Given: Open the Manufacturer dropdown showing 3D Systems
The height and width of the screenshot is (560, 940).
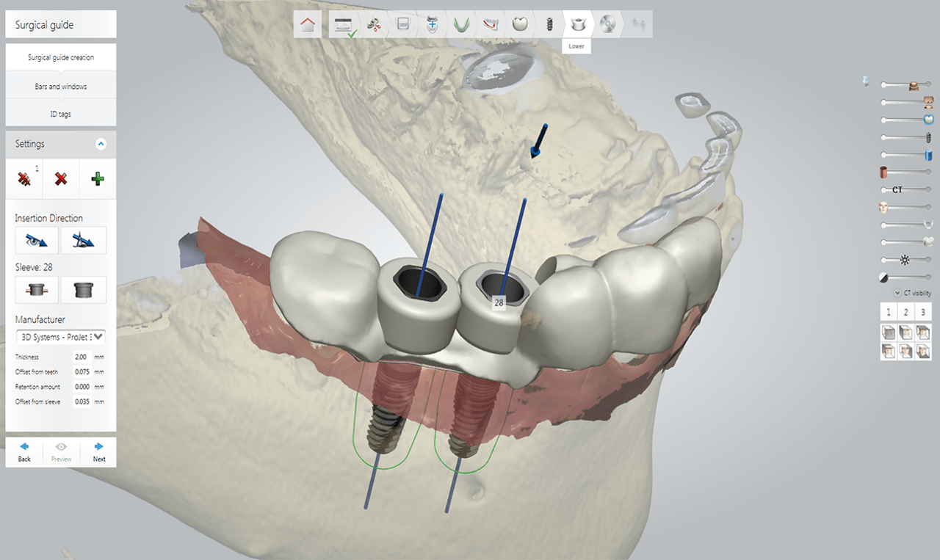Looking at the screenshot, I should [60, 336].
